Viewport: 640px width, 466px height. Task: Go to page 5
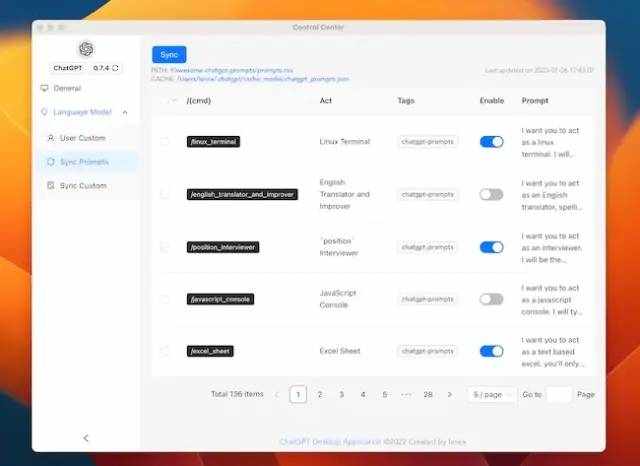(384, 395)
